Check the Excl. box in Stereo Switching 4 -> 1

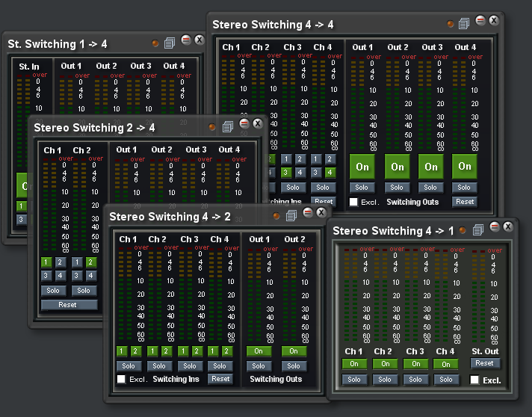(474, 380)
